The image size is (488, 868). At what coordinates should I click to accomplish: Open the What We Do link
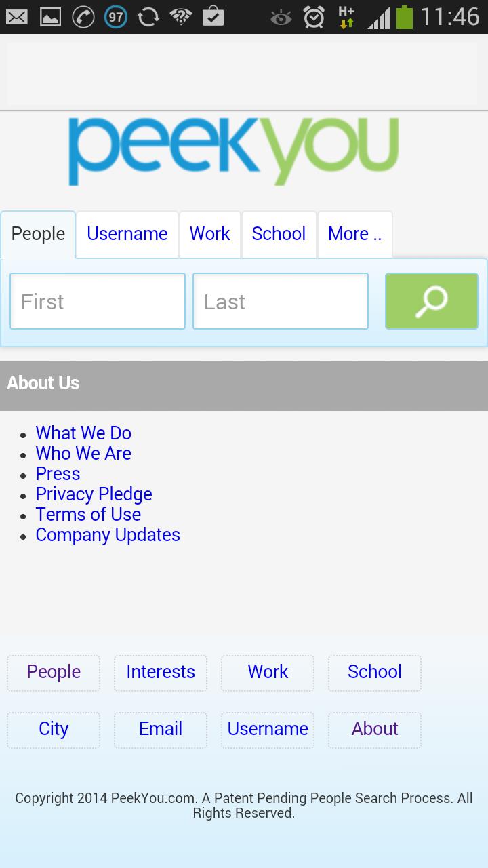[83, 433]
